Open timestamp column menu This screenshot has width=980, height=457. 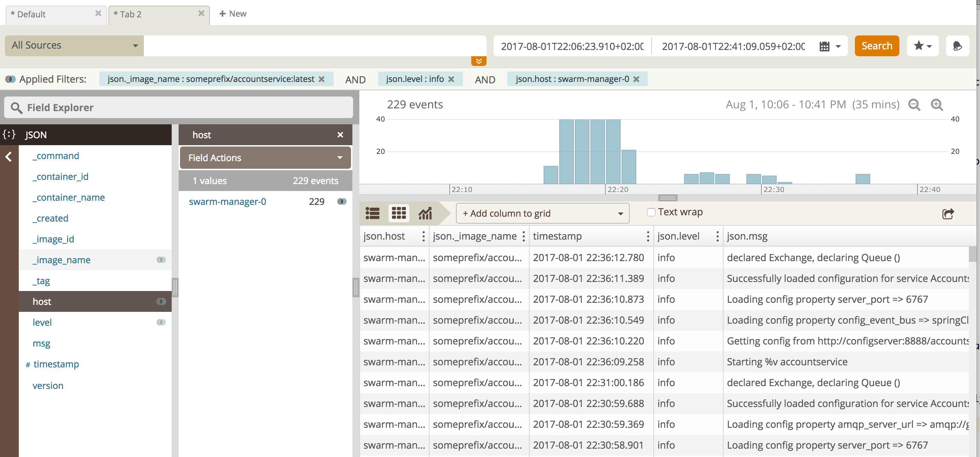648,236
